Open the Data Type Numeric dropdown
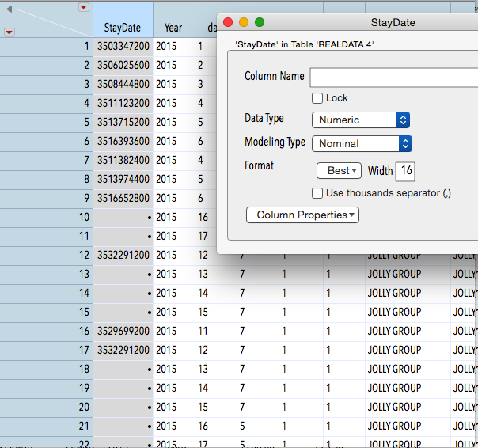The image size is (478, 448). [x=361, y=120]
